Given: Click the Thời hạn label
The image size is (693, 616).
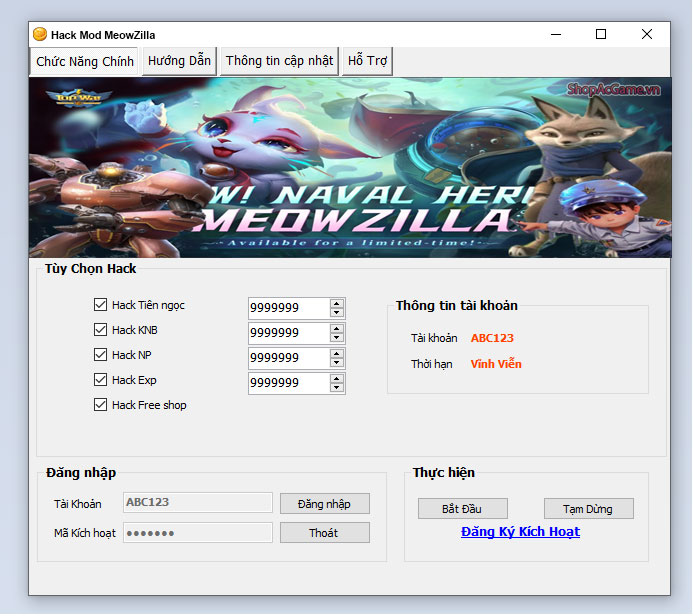Looking at the screenshot, I should (x=431, y=365).
